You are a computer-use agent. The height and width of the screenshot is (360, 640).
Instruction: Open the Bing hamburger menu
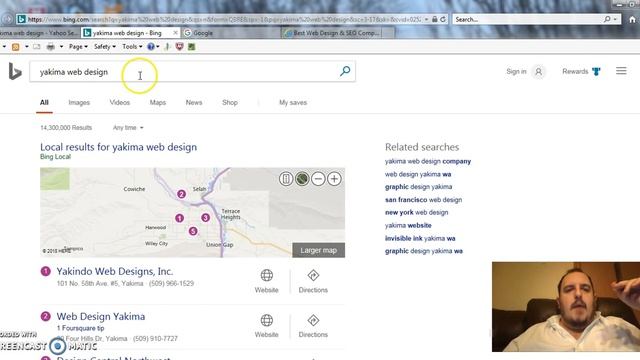pyautogui.click(x=621, y=71)
